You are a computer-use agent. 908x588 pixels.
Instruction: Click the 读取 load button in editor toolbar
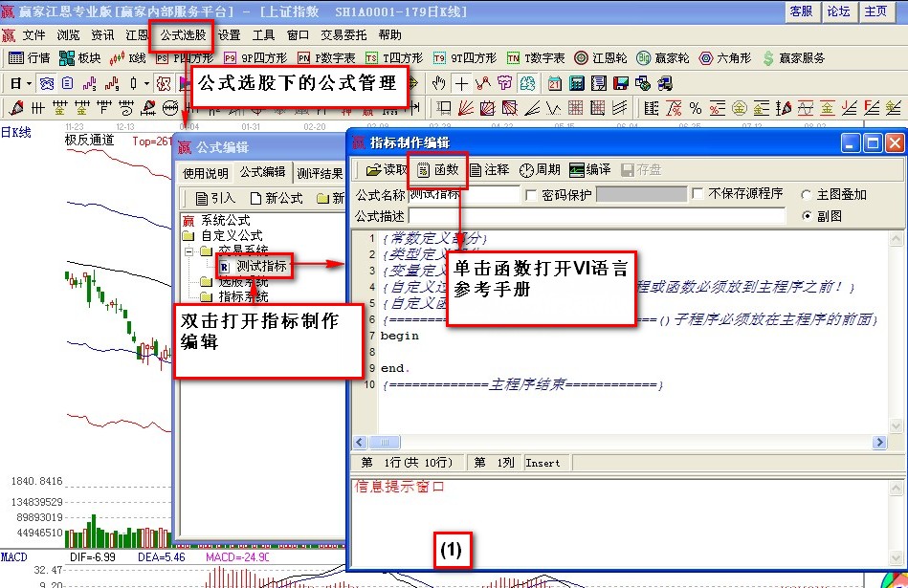point(386,169)
